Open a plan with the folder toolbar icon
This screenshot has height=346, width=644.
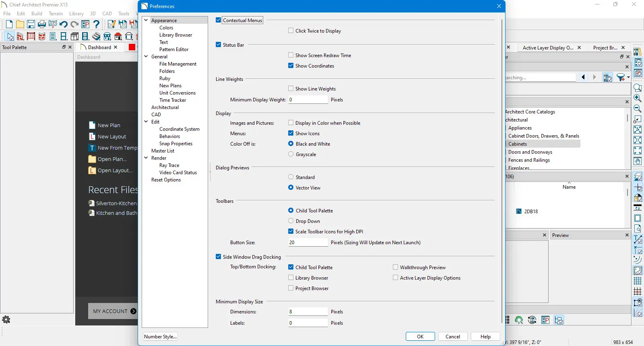pos(20,25)
